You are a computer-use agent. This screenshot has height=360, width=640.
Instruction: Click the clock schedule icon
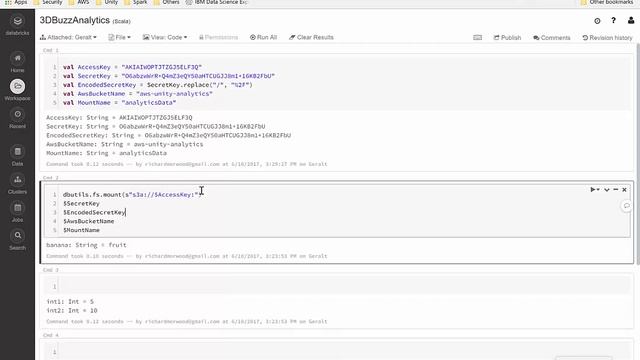pos(597,21)
